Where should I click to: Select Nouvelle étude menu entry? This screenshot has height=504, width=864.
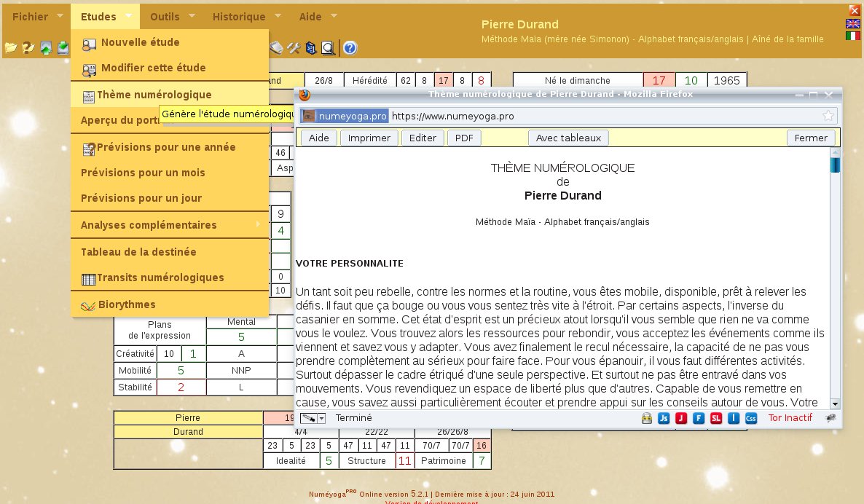(x=170, y=42)
